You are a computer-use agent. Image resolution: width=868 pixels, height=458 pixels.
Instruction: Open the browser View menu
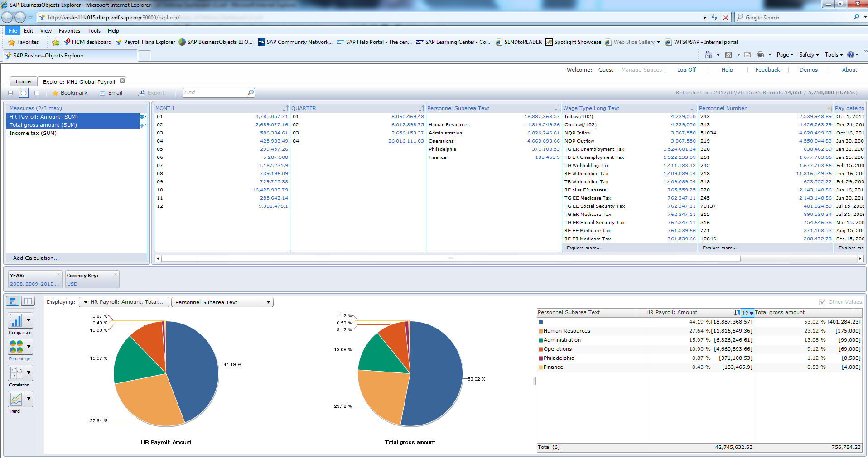coord(46,31)
